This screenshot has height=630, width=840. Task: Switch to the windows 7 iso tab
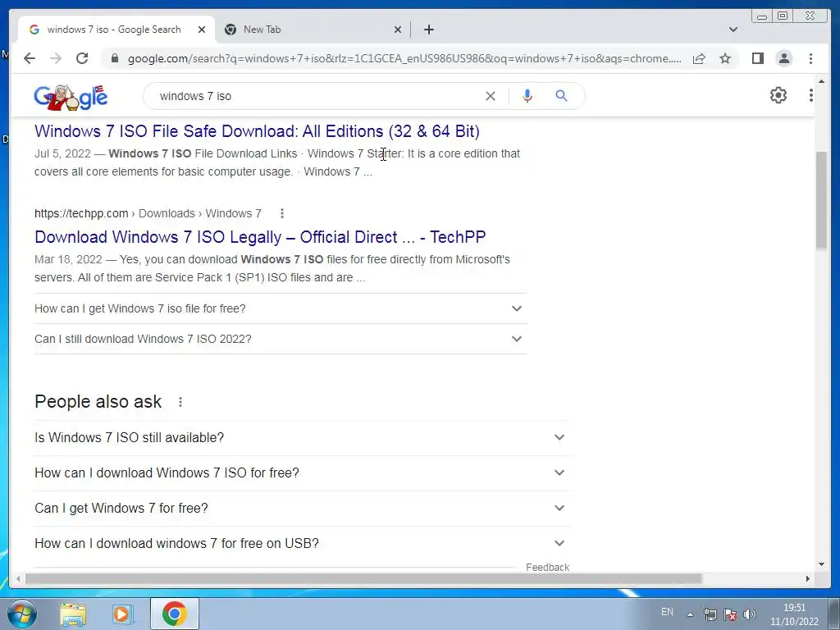pos(113,30)
